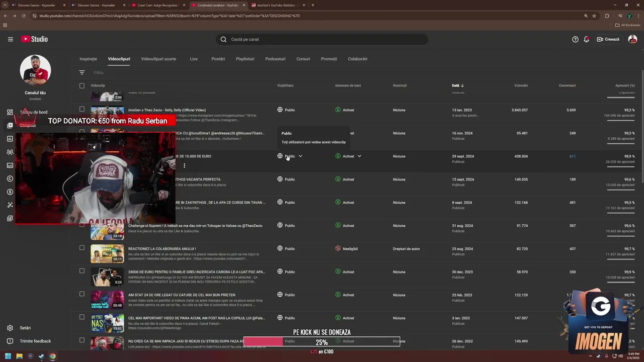Open the account avatar menu
This screenshot has height=362, width=644.
point(632,39)
